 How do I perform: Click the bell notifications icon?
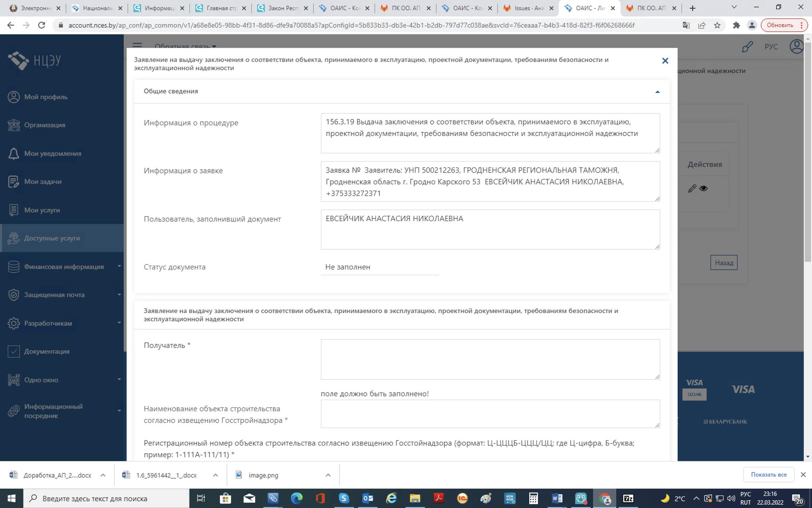click(x=14, y=153)
